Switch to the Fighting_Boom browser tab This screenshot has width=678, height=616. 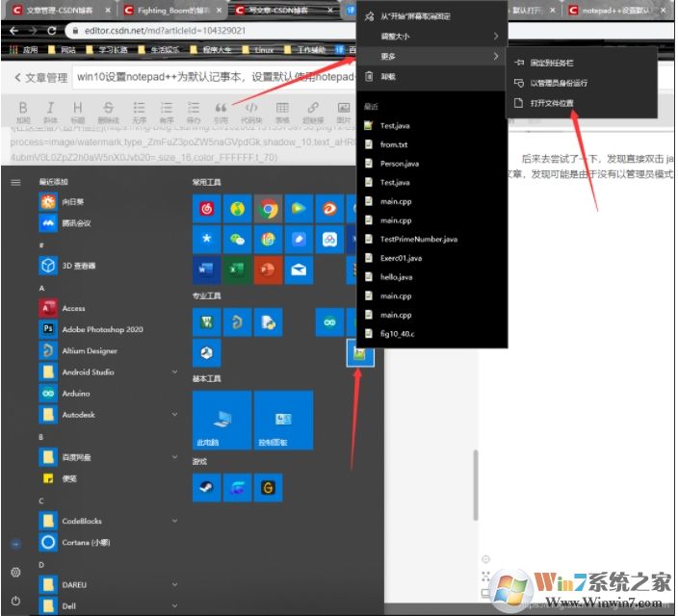[x=173, y=11]
